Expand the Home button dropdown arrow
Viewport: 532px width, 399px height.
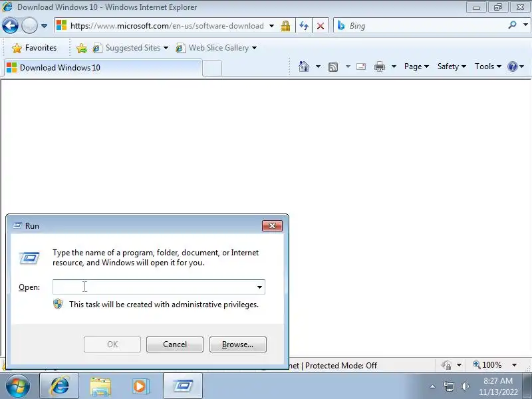(318, 66)
